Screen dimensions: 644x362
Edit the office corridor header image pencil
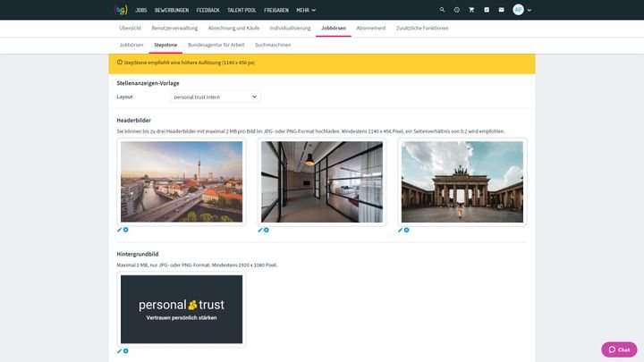coord(260,231)
